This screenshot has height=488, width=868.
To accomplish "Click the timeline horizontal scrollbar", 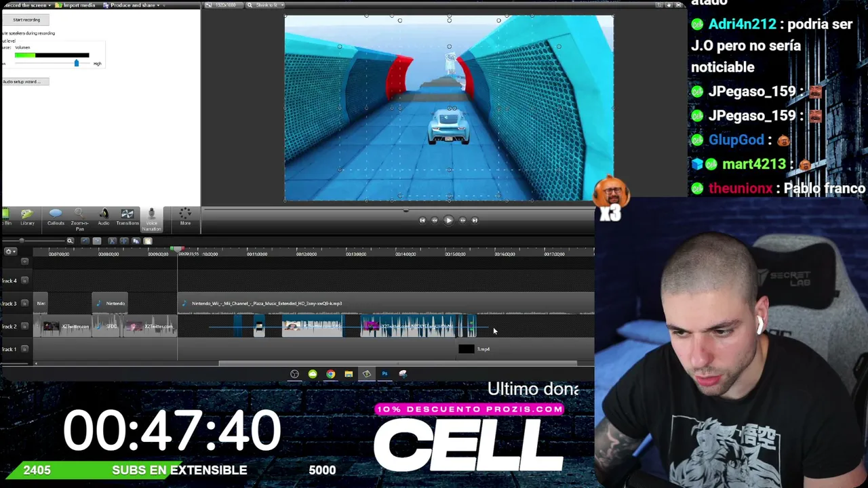I will tap(398, 363).
